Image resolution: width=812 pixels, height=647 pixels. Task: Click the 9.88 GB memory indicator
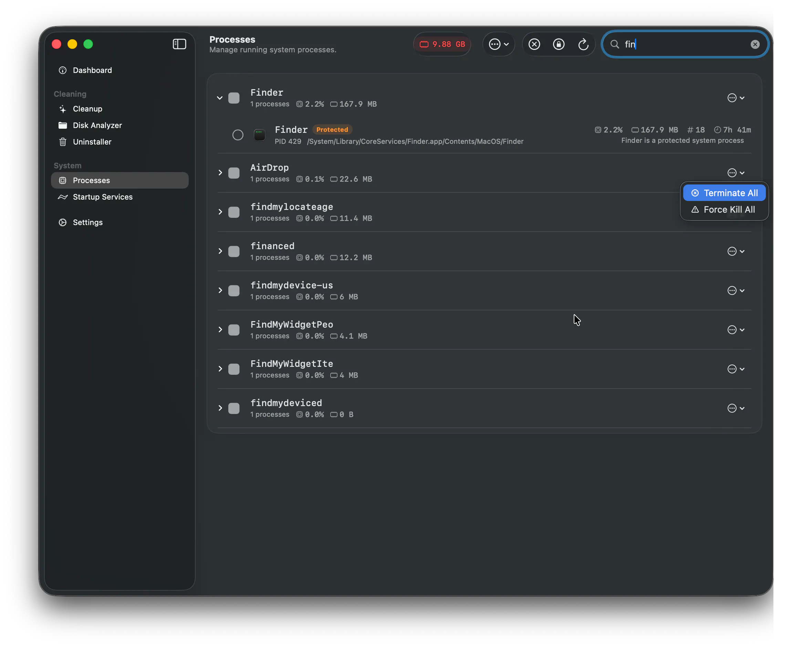(442, 44)
